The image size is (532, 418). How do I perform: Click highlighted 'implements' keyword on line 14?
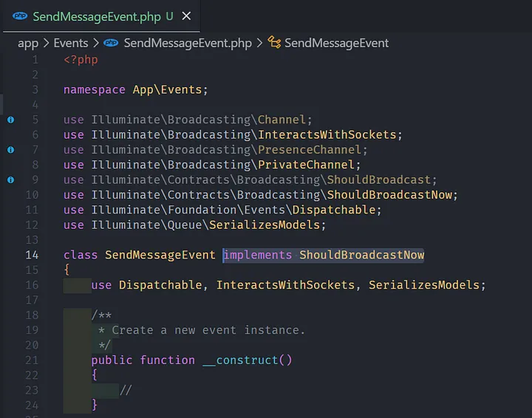[x=258, y=255]
